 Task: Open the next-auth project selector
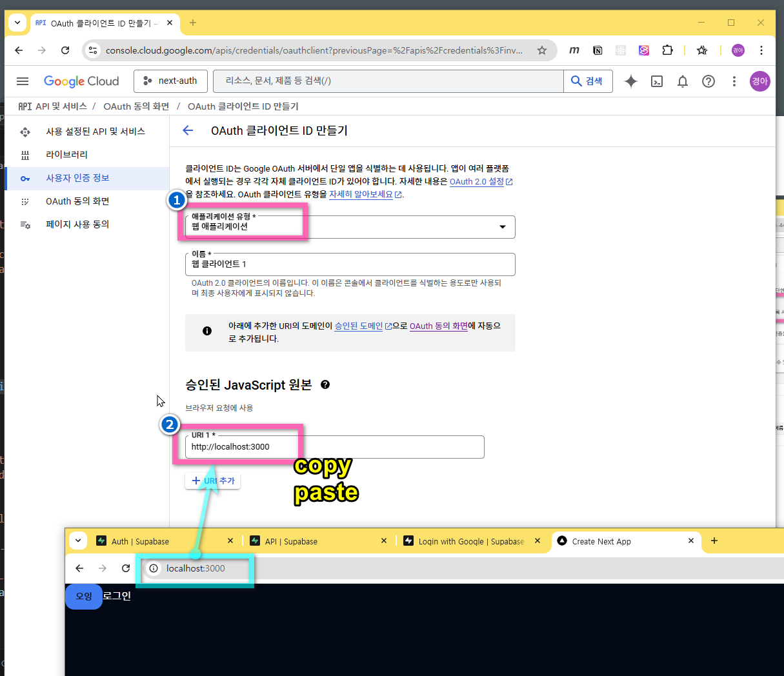170,81
